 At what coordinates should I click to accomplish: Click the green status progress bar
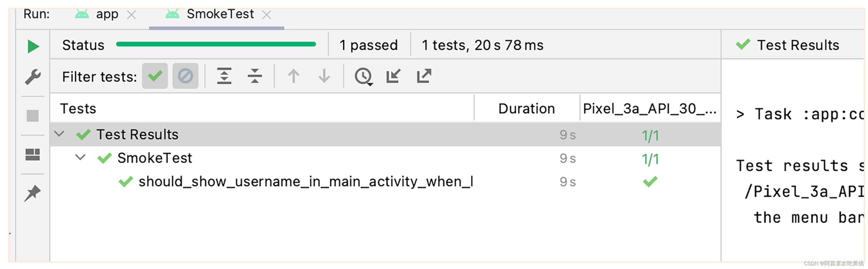[x=216, y=44]
